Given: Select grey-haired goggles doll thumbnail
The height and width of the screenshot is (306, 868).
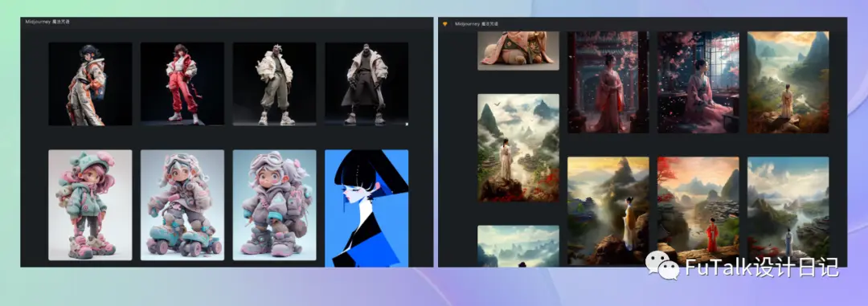Looking at the screenshot, I should click(x=275, y=205).
